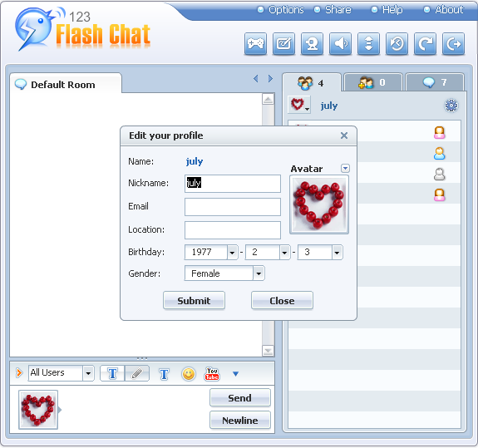Click the Send message button

click(240, 397)
